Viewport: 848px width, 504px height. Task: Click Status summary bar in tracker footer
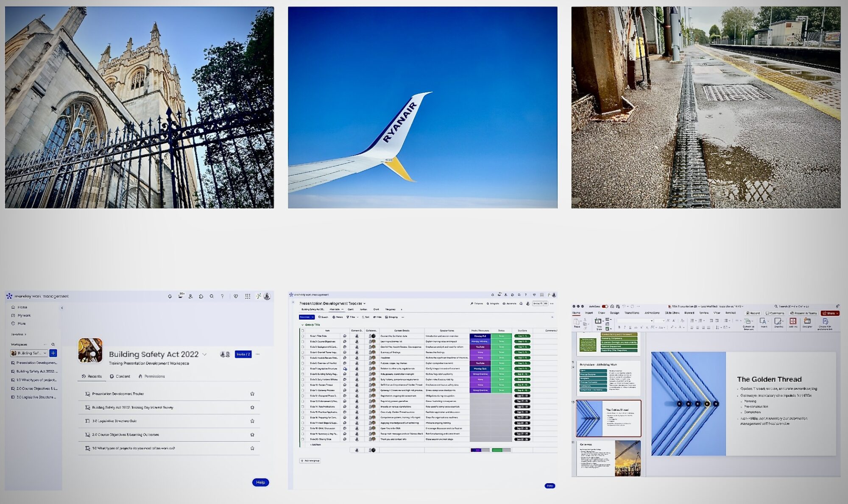[501, 450]
